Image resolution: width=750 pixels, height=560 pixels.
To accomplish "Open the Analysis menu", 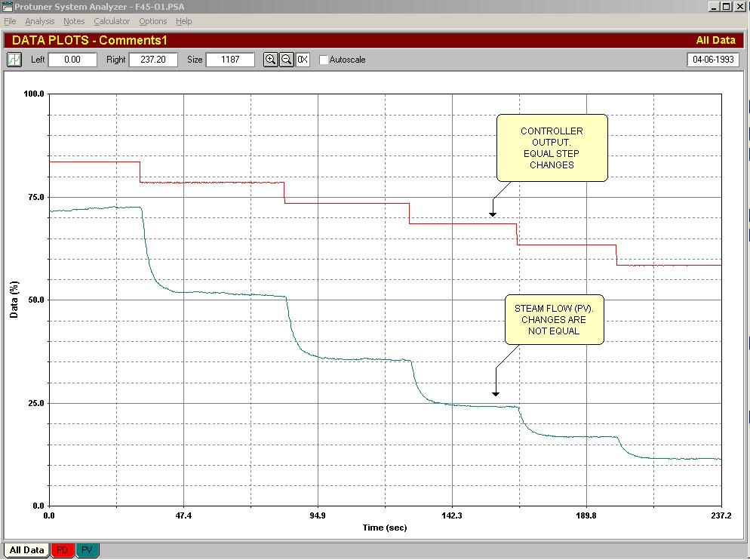I will [39, 21].
